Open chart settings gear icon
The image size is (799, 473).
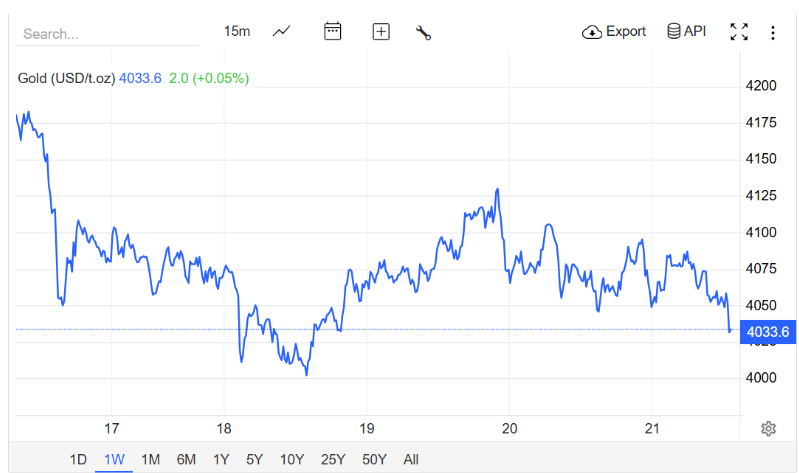pos(768,429)
